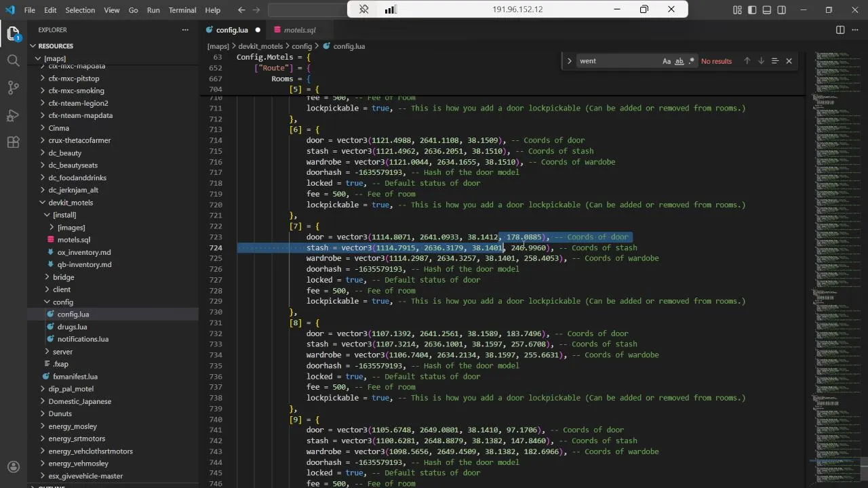Click devkit_motels in the breadcrumb

260,46
